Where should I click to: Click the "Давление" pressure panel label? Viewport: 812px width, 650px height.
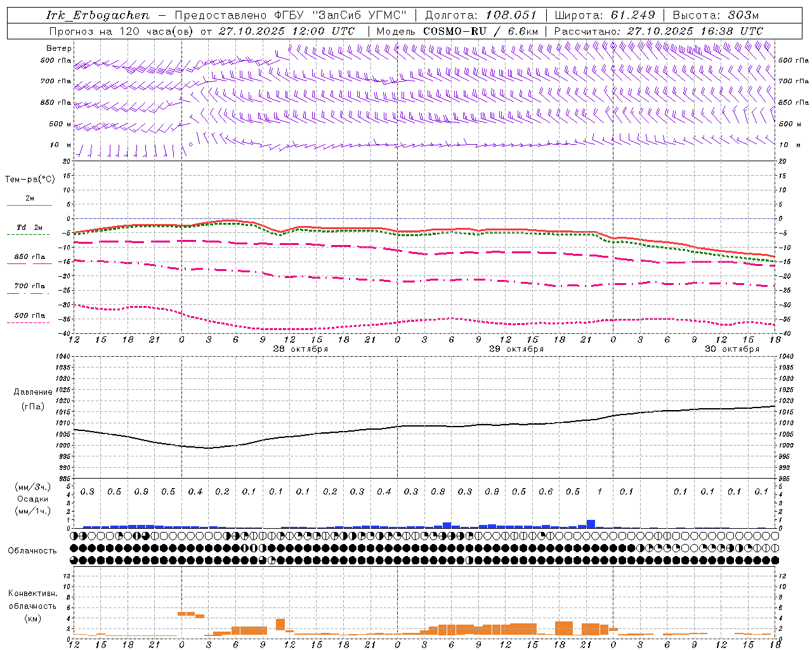click(32, 392)
